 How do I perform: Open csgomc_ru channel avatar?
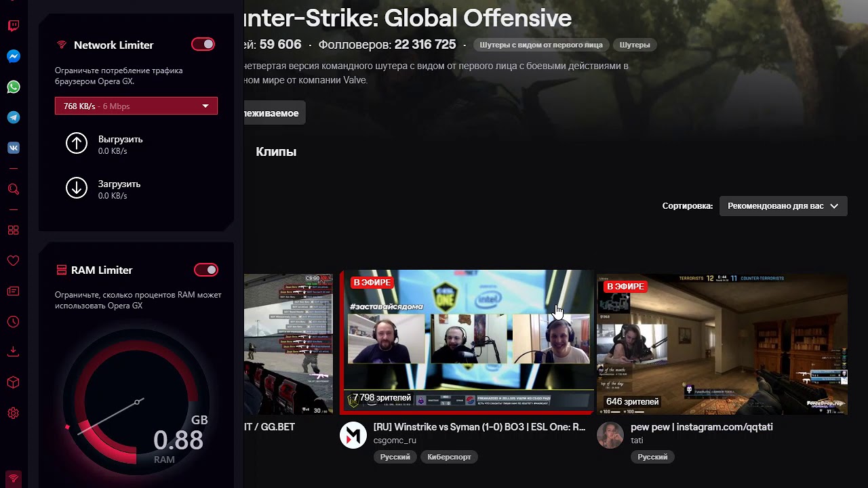click(353, 434)
